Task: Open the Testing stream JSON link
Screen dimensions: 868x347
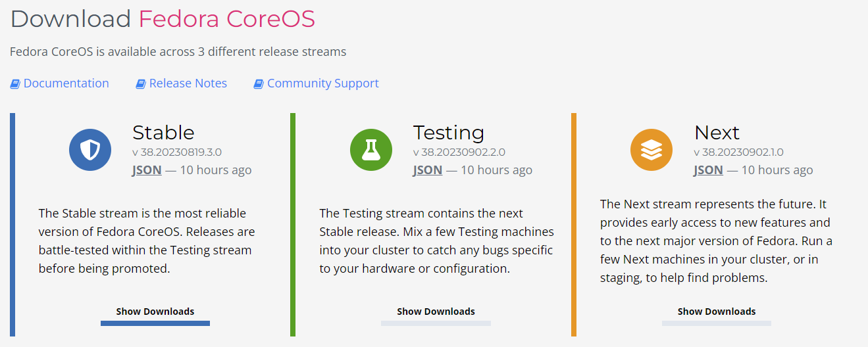Action: click(428, 170)
